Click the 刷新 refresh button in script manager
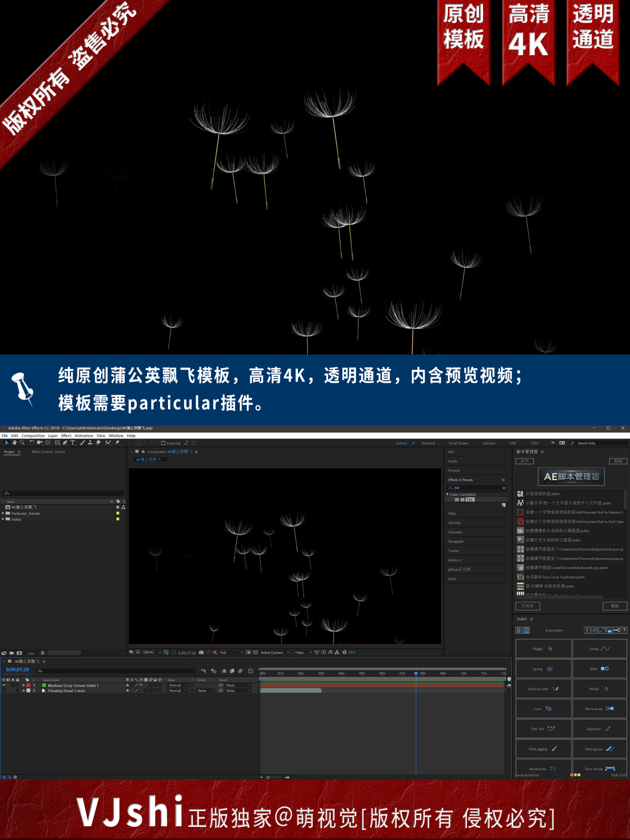 [615, 606]
